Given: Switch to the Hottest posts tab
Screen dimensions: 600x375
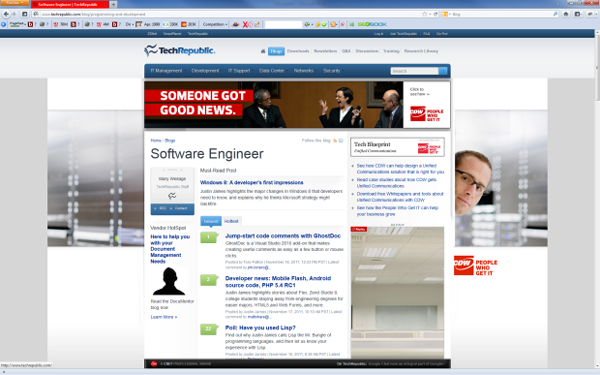Looking at the screenshot, I should [x=232, y=221].
